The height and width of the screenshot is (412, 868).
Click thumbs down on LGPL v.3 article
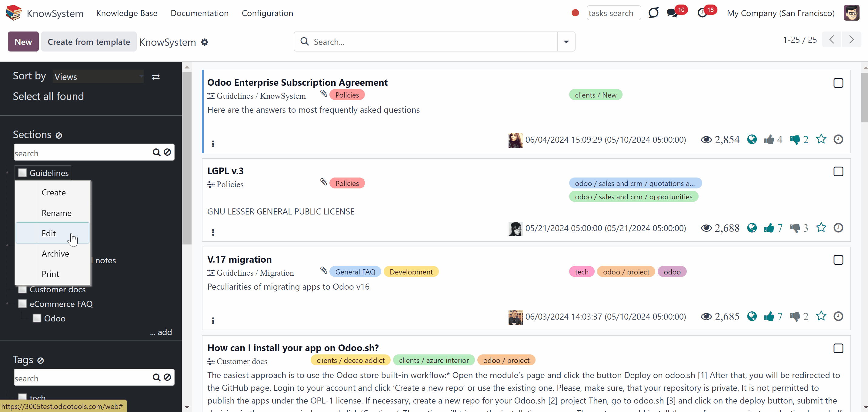tap(795, 228)
